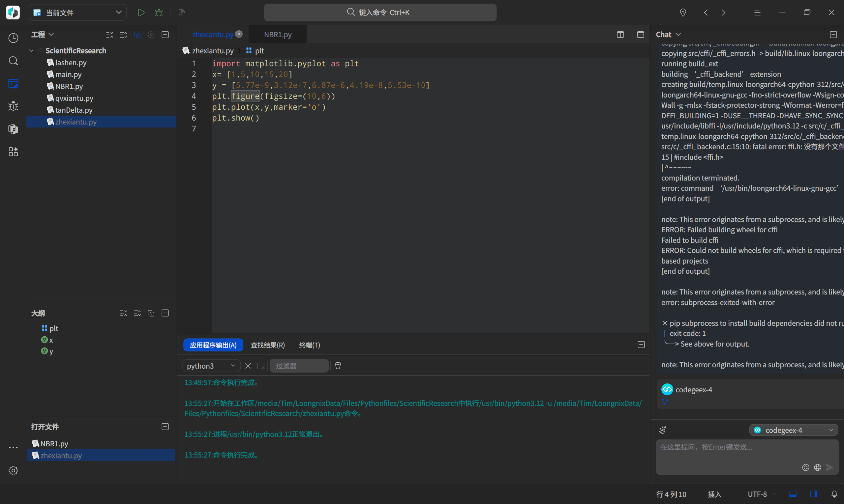Switch to the 终端(T) terminal tab
Image resolution: width=844 pixels, height=504 pixels.
click(310, 345)
